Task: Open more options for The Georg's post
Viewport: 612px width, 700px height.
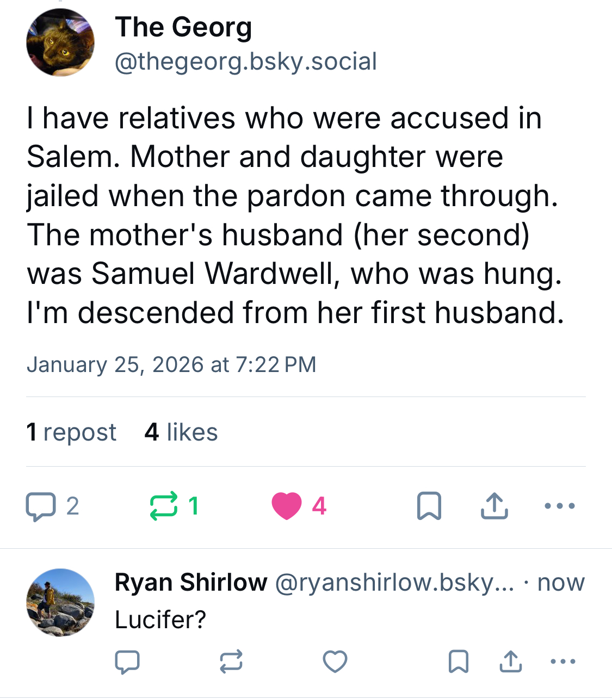Action: click(x=559, y=506)
